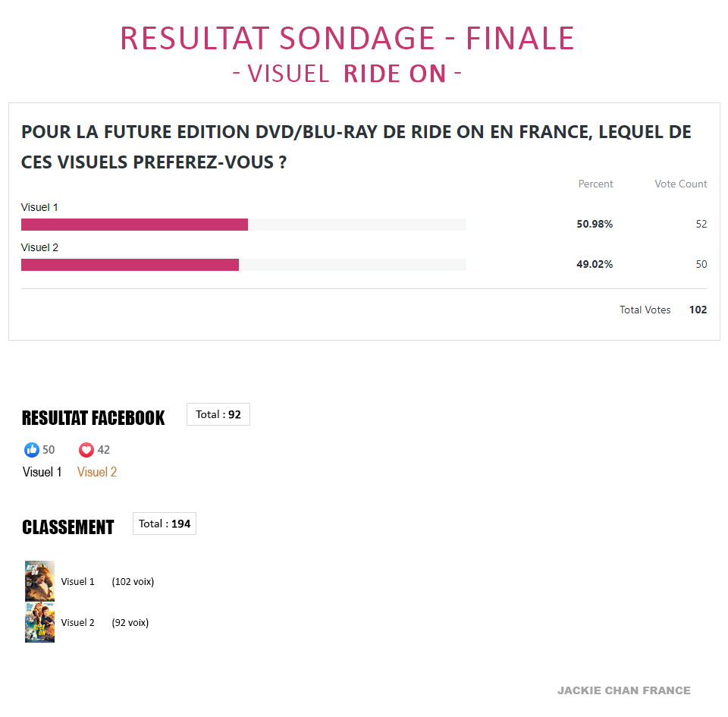
Task: Open the Visuel 1 horse poster thumbnail
Action: 39,581
